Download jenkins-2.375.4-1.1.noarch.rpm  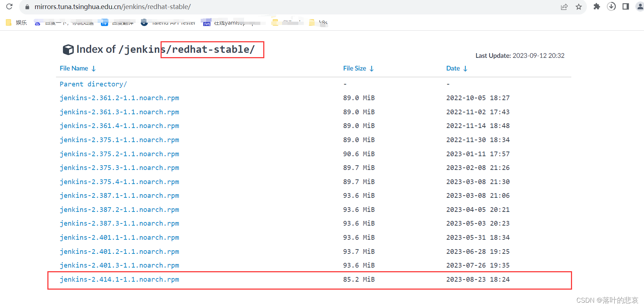[119, 182]
